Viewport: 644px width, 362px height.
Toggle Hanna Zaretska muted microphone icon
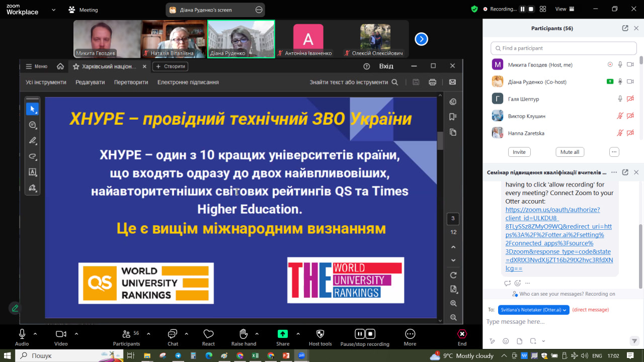click(x=620, y=133)
